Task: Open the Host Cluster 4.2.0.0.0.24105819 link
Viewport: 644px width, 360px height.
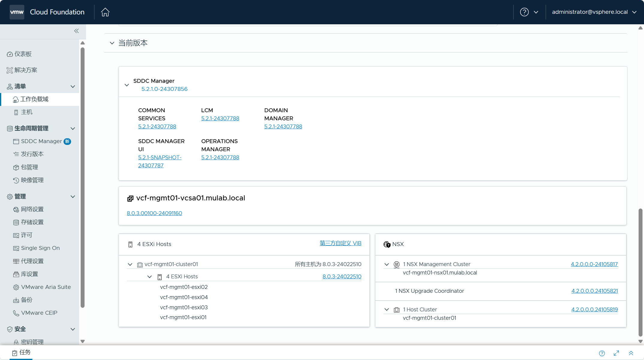Action: (x=595, y=310)
